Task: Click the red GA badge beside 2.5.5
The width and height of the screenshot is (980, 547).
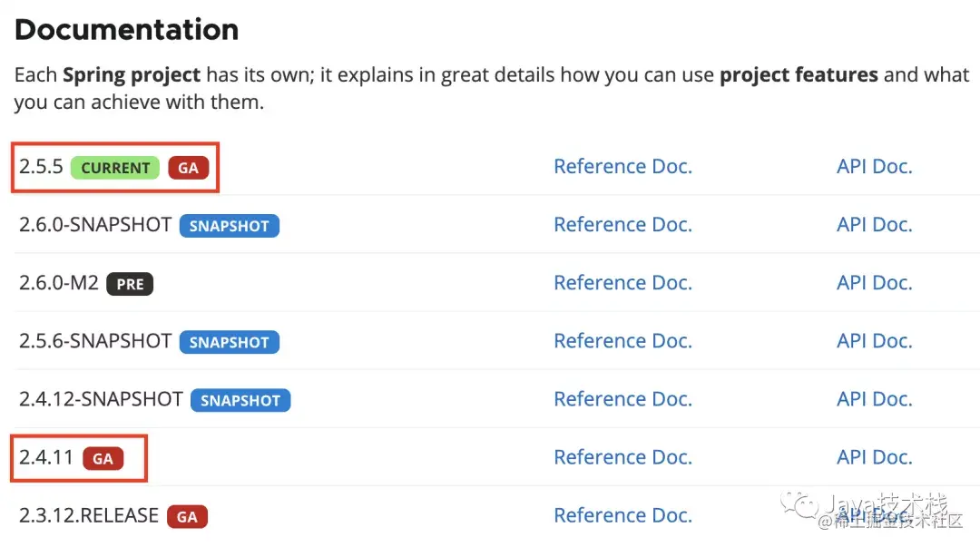Action: [188, 168]
